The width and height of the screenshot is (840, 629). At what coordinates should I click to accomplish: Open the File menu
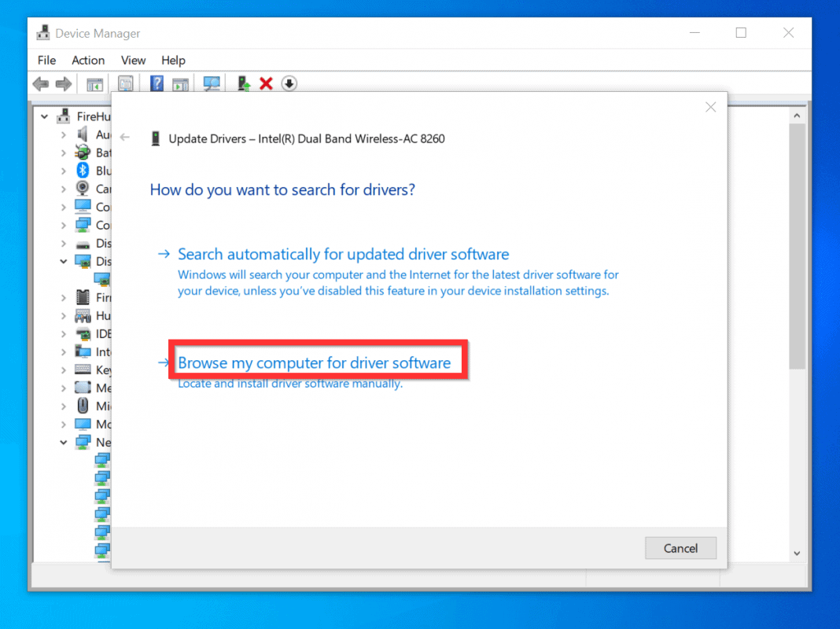click(x=46, y=60)
